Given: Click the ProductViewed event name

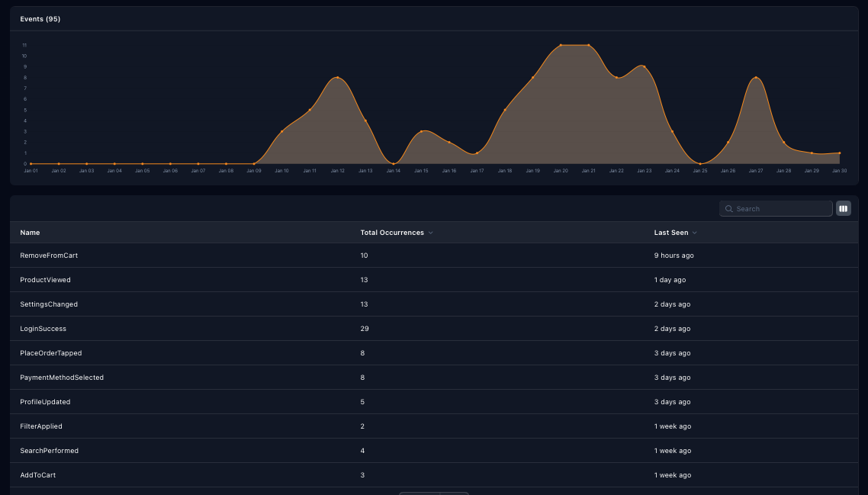Looking at the screenshot, I should click(45, 280).
